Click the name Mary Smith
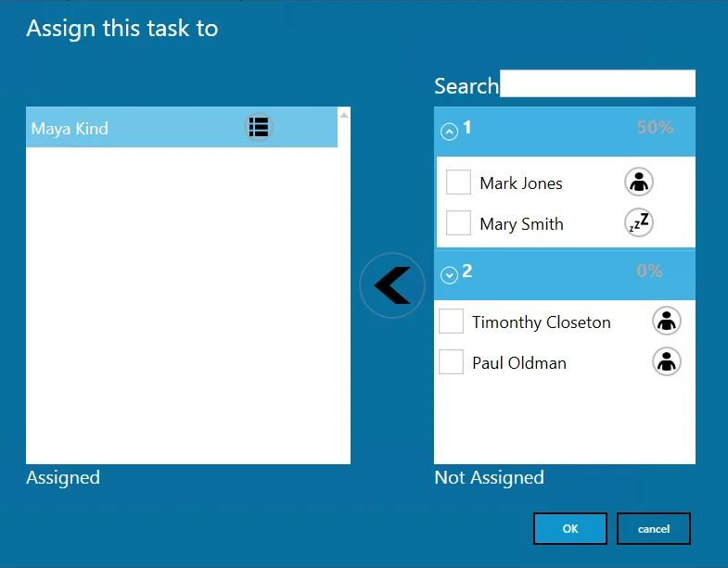This screenshot has width=728, height=568. click(521, 224)
